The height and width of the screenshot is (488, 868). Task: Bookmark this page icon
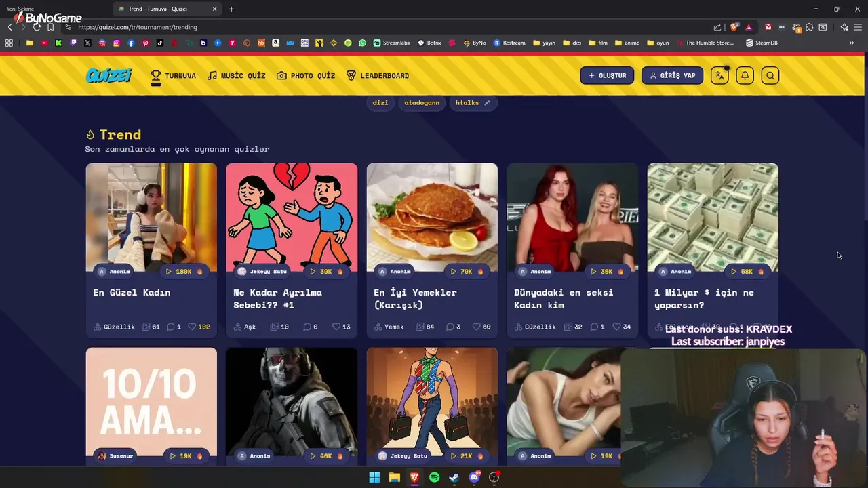coord(50,27)
